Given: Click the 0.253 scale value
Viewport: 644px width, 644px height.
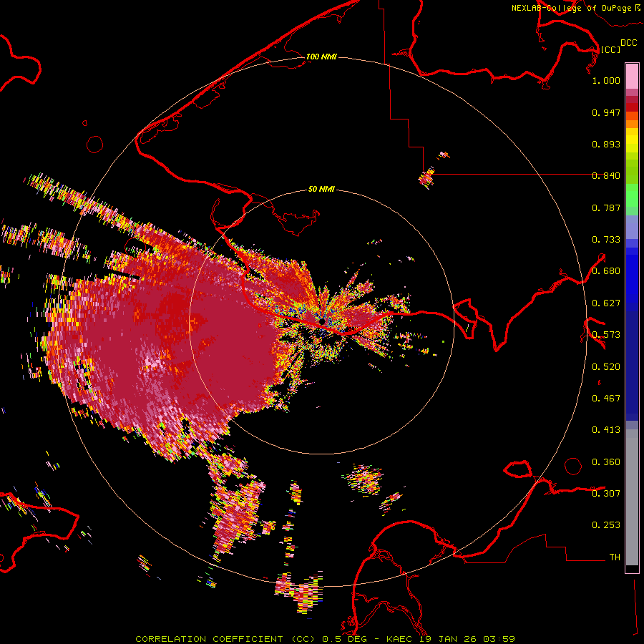Looking at the screenshot, I should [606, 525].
